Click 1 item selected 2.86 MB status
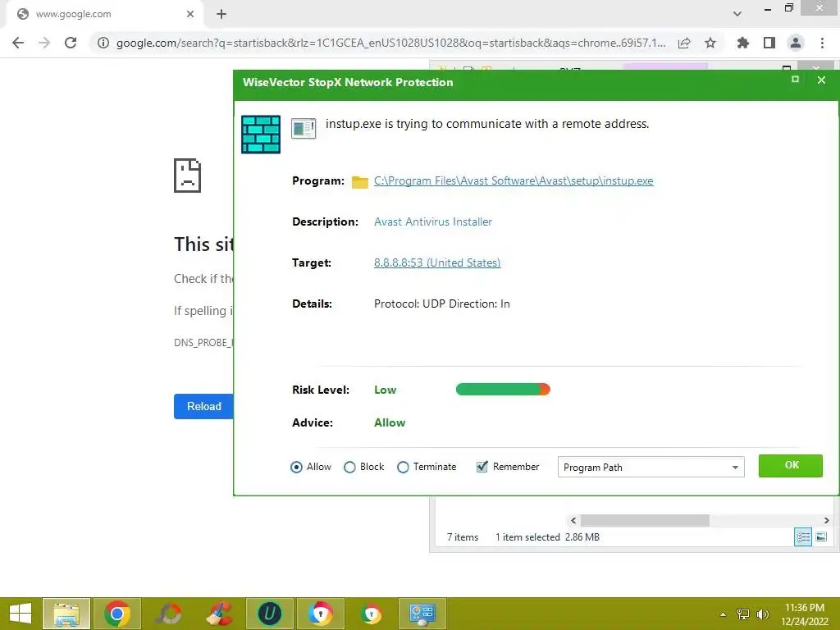840x630 pixels. click(547, 537)
